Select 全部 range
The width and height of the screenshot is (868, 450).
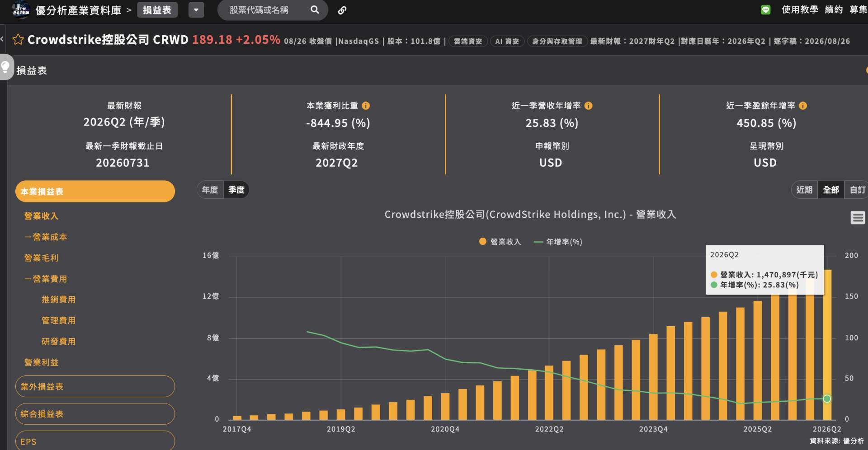pyautogui.click(x=831, y=190)
